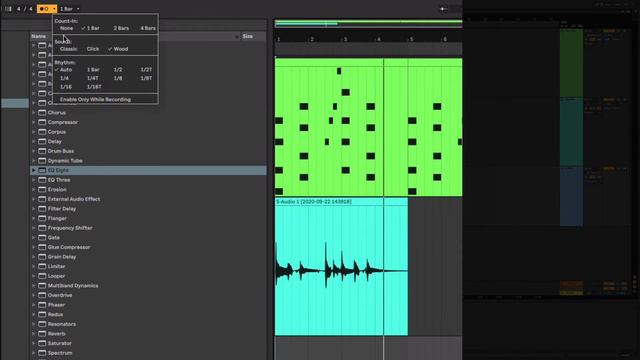The image size is (640, 360).
Task: Click the EQ Eight device folder icon
Action: [x=42, y=170]
